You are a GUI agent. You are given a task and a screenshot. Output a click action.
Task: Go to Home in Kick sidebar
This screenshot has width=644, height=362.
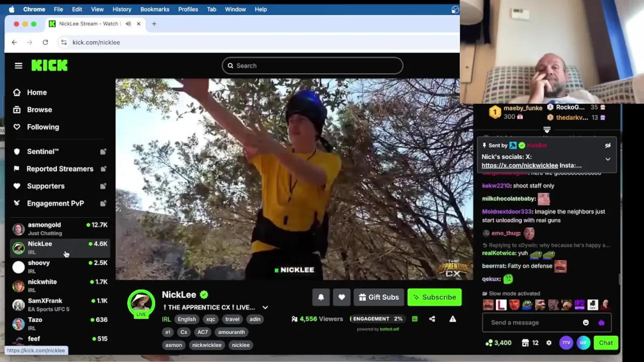point(37,93)
